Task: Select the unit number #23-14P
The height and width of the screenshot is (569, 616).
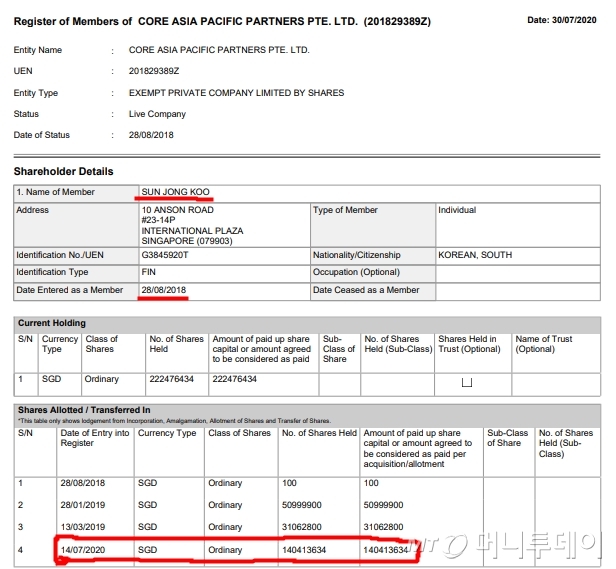Action: [158, 220]
